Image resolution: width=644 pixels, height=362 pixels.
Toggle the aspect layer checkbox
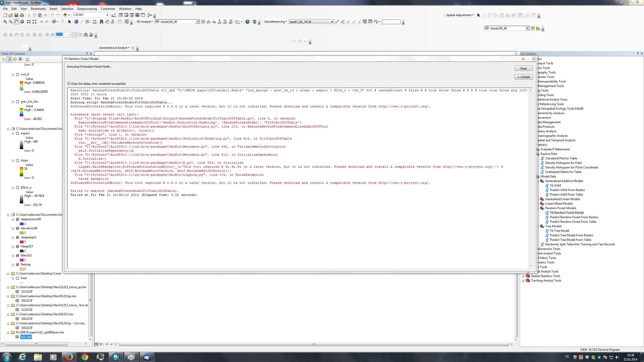(17, 133)
